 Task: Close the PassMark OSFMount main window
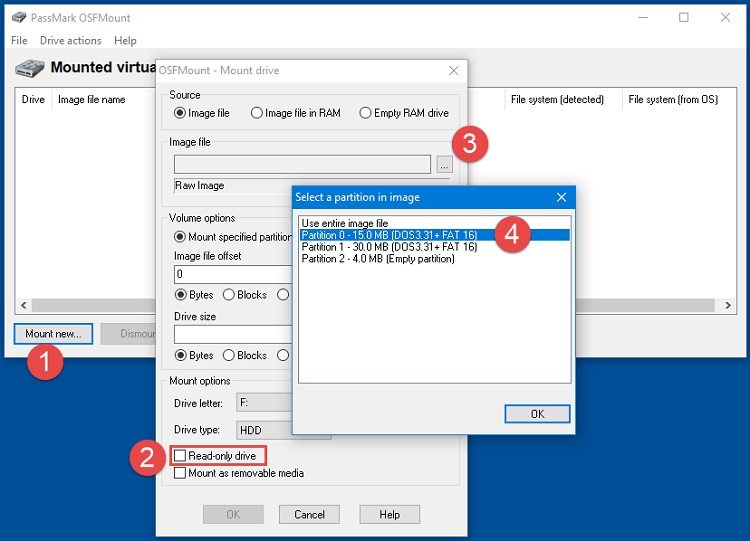click(725, 18)
